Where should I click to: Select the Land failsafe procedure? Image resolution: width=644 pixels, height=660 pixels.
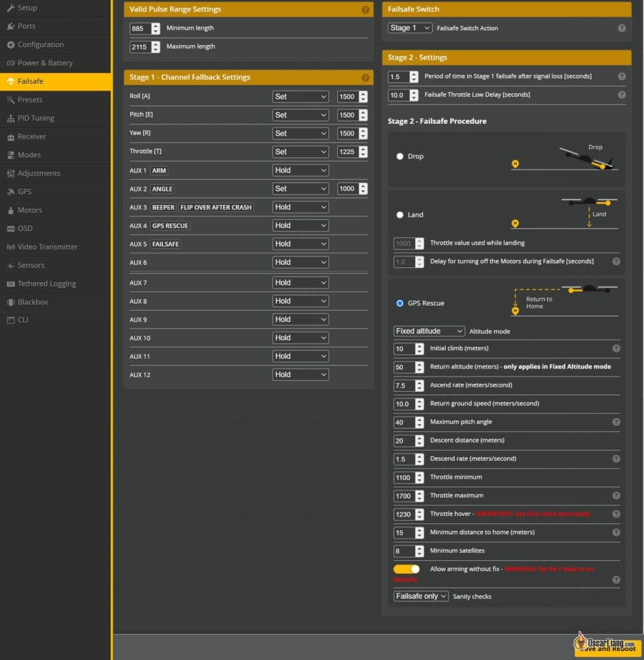400,215
